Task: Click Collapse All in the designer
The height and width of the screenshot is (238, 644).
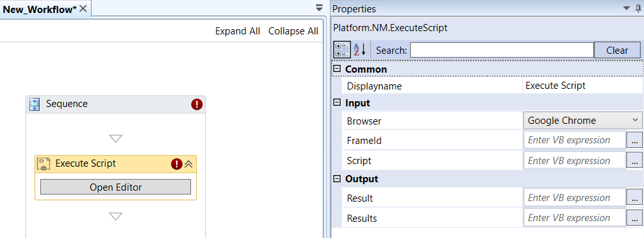Action: [293, 31]
